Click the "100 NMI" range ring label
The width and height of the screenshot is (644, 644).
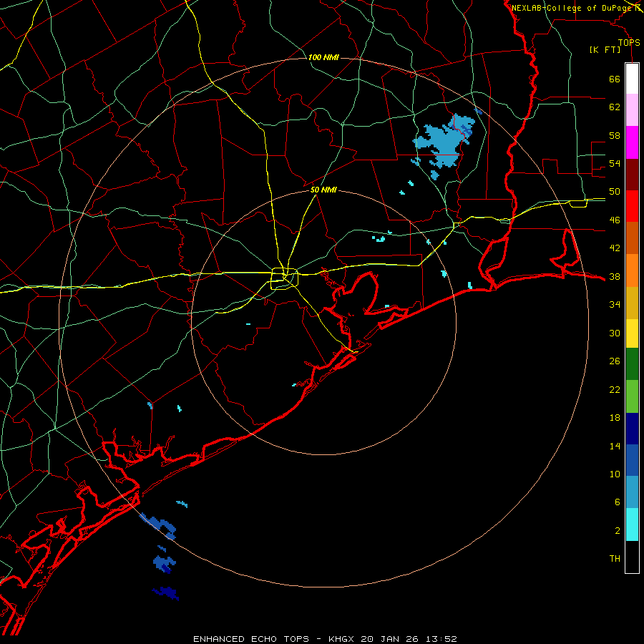323,57
